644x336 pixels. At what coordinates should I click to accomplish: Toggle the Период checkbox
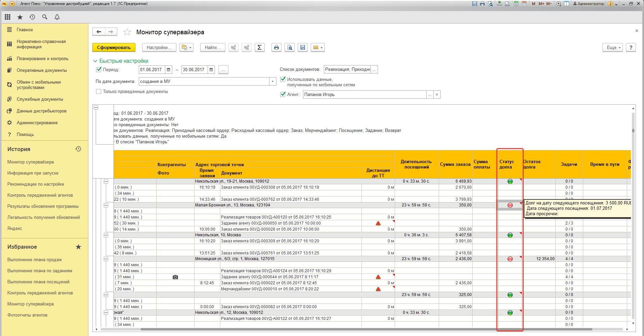pos(99,69)
